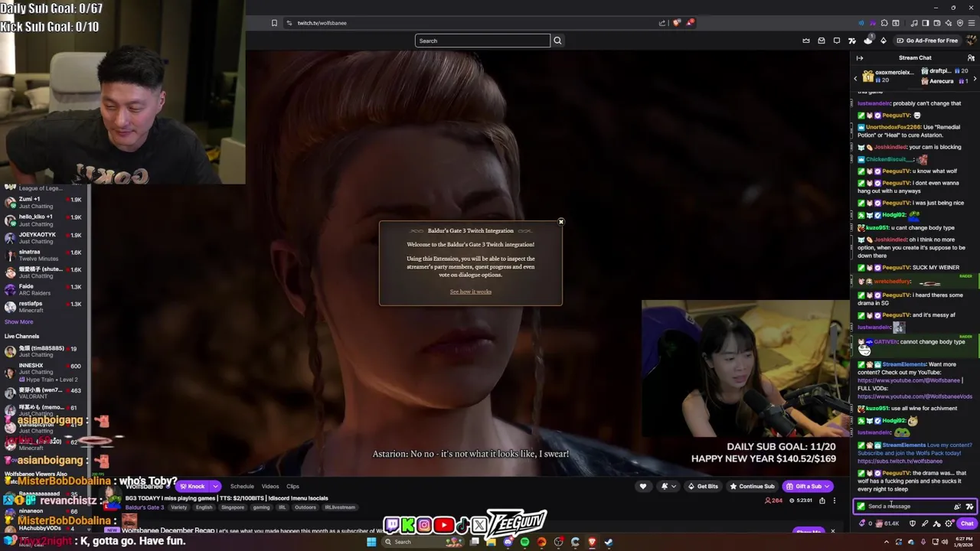The image size is (980, 551).
Task: Show hidden system tray icons
Action: [887, 542]
